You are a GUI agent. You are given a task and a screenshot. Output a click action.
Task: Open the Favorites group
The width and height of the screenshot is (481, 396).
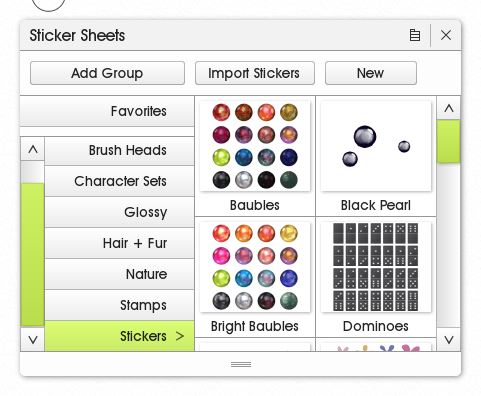[107, 111]
